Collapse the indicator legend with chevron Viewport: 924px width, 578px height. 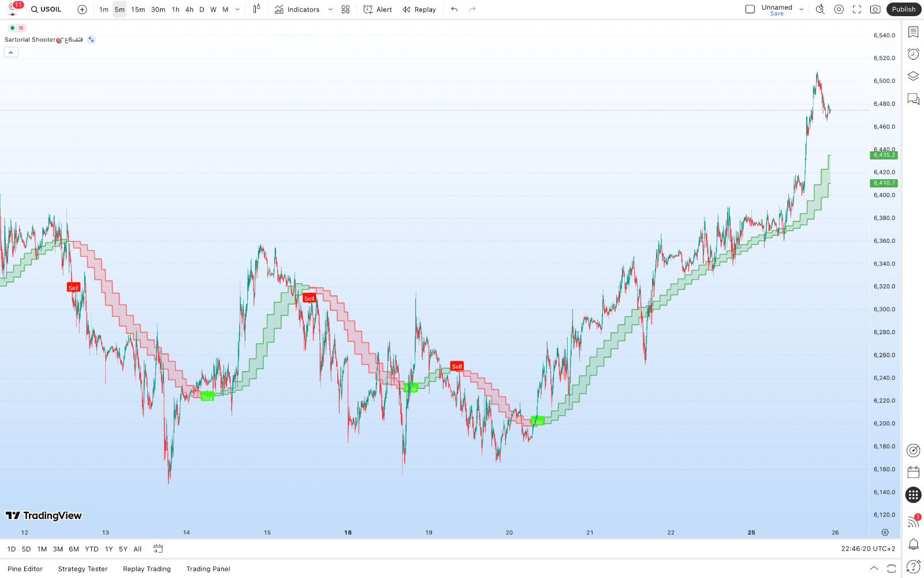point(11,52)
